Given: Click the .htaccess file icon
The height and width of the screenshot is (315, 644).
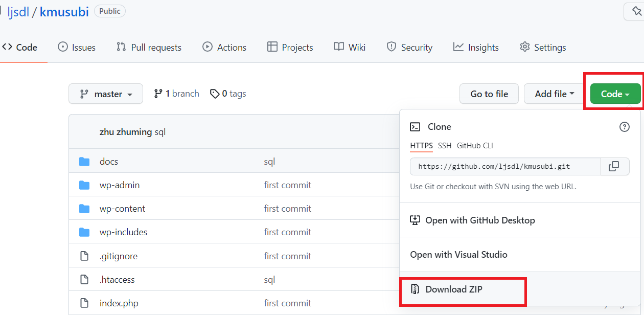Looking at the screenshot, I should (x=84, y=280).
